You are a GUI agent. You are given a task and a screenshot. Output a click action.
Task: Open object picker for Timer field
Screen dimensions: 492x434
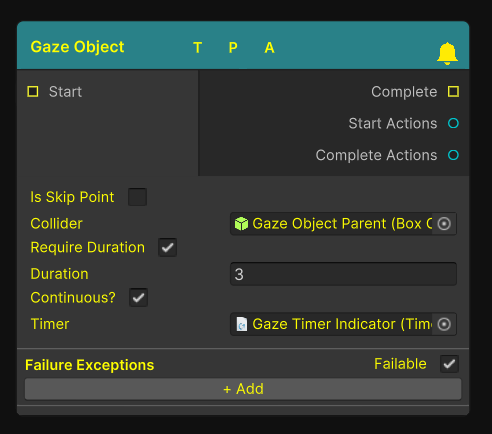pos(444,324)
